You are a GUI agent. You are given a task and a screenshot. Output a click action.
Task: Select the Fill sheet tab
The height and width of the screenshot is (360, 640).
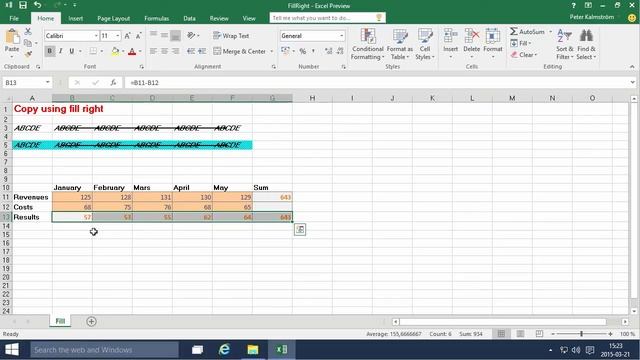[60, 321]
